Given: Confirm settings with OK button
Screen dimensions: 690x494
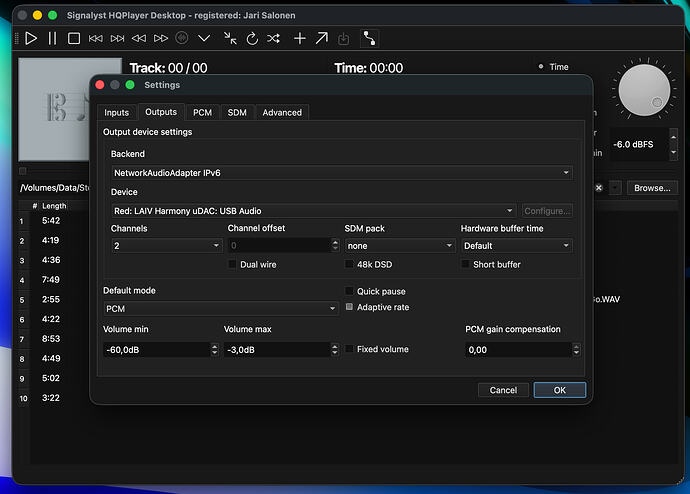Looking at the screenshot, I should (560, 390).
